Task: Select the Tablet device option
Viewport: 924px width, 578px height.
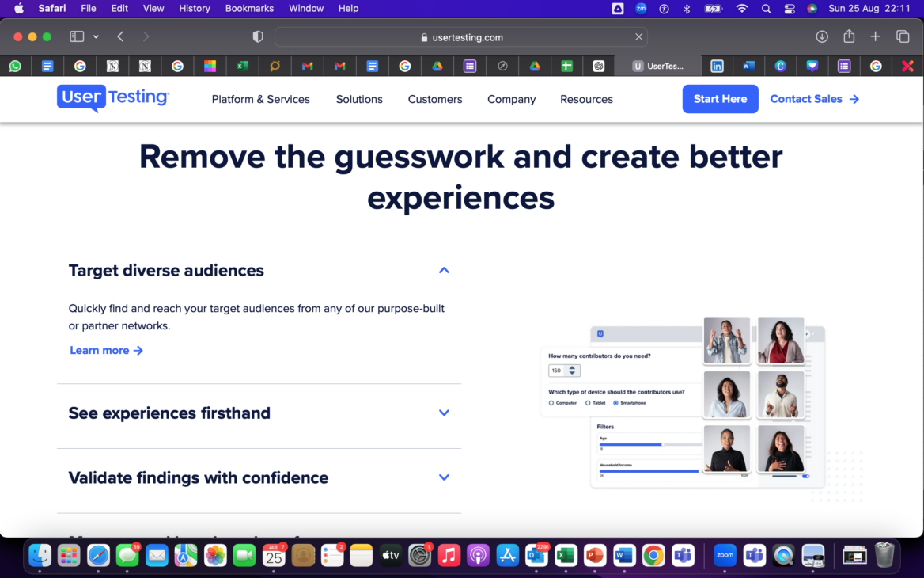Action: [588, 403]
